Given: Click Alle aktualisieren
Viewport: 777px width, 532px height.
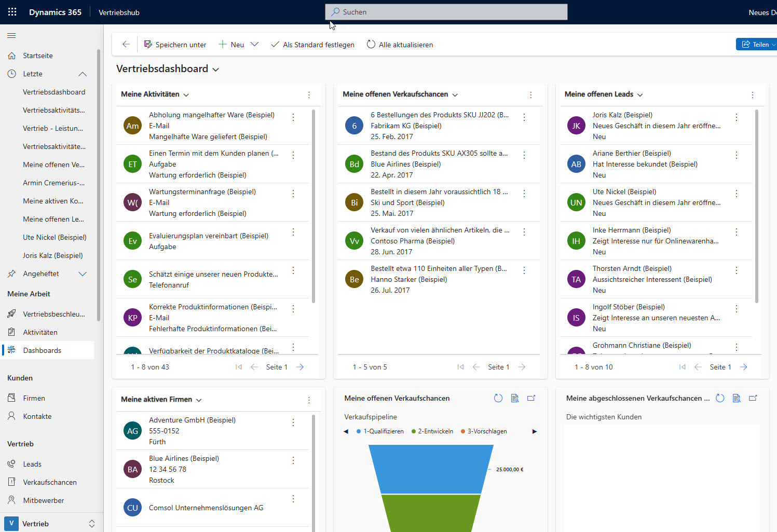Looking at the screenshot, I should coord(400,45).
